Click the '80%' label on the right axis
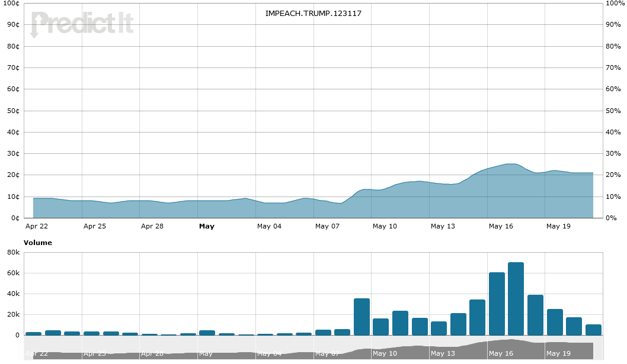 [x=613, y=46]
